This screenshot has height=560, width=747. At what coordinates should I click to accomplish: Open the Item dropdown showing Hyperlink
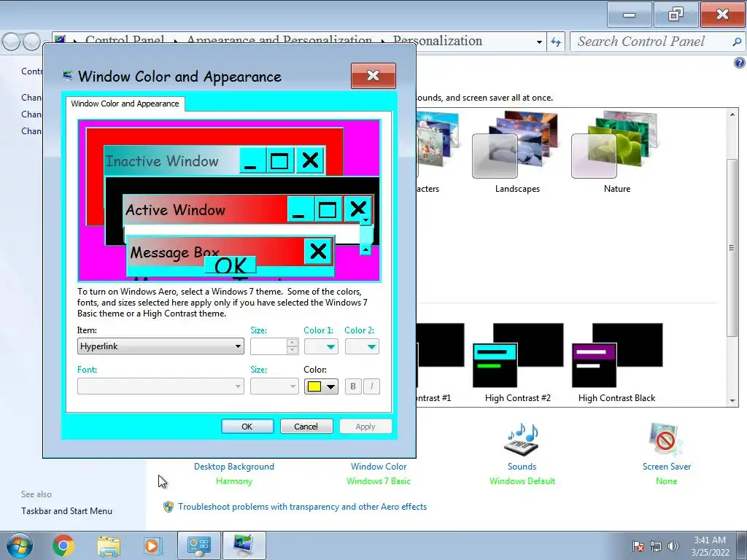[x=160, y=346]
